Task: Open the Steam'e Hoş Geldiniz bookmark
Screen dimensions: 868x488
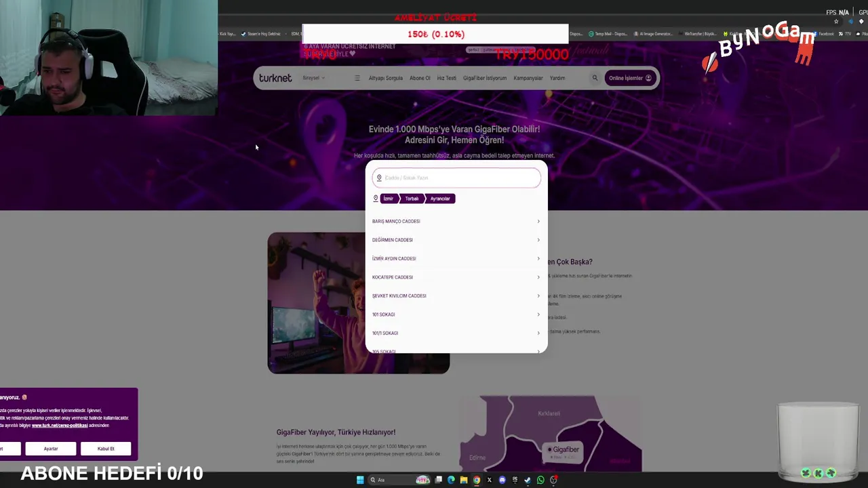Action: point(261,34)
